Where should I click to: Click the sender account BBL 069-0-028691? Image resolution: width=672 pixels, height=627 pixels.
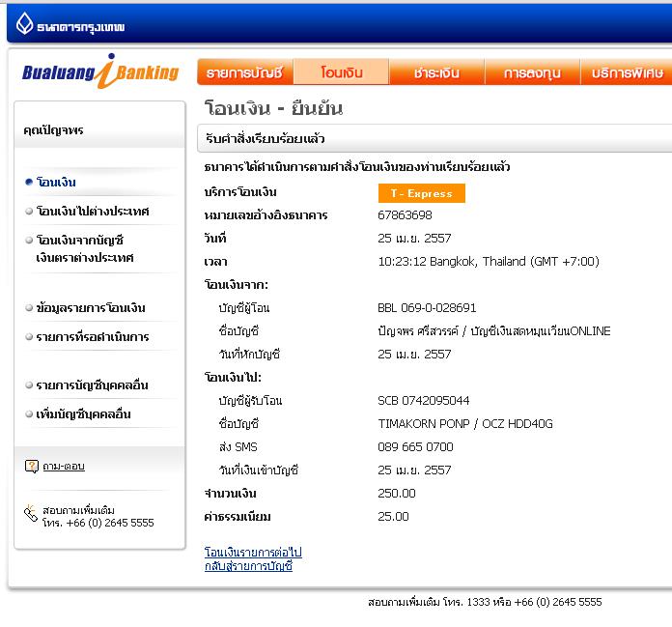[x=427, y=308]
